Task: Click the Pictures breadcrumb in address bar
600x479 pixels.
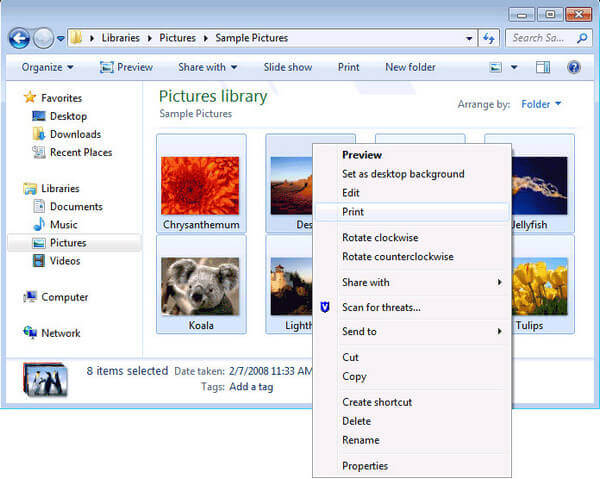Action: pyautogui.click(x=177, y=38)
